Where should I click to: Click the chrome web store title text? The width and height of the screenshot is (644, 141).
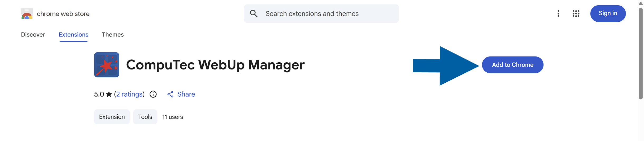(63, 14)
